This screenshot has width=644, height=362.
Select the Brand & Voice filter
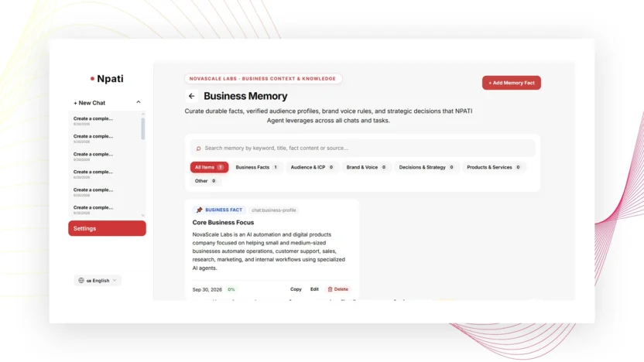tap(366, 167)
